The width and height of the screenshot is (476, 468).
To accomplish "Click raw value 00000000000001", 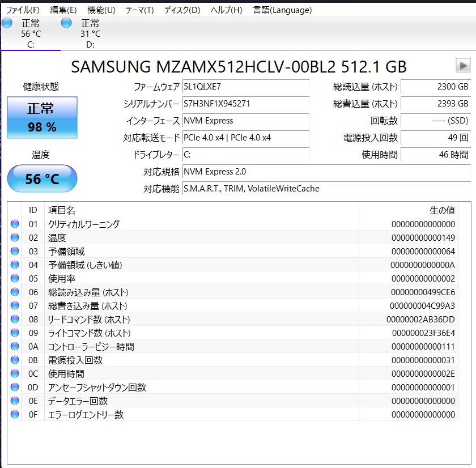I will coord(423,388).
